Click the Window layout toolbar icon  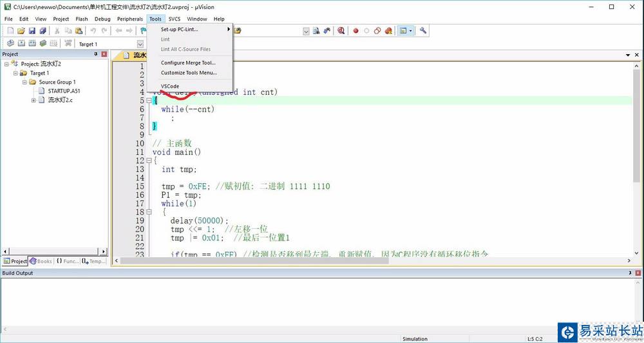403,31
